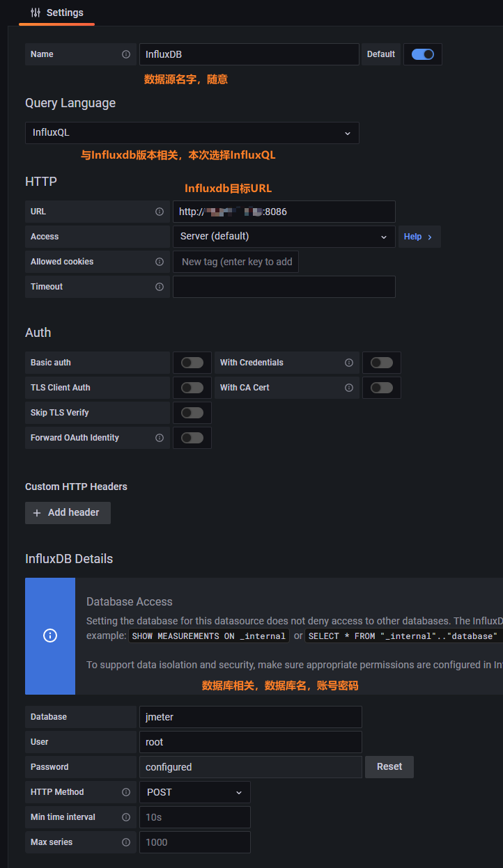Enable TLS Client Auth toggle

(192, 388)
